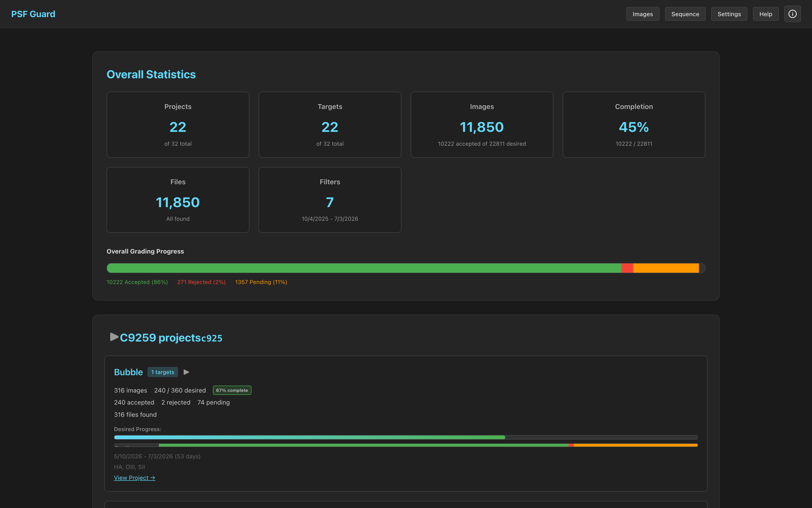Click the PSF Guard logo
This screenshot has height=508, width=812.
tap(33, 14)
